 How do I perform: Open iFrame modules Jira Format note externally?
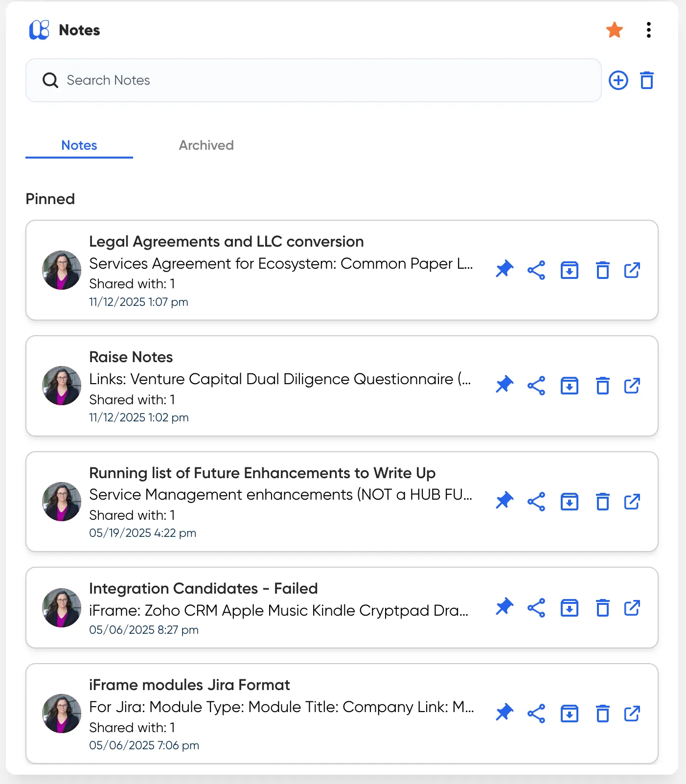(x=632, y=714)
